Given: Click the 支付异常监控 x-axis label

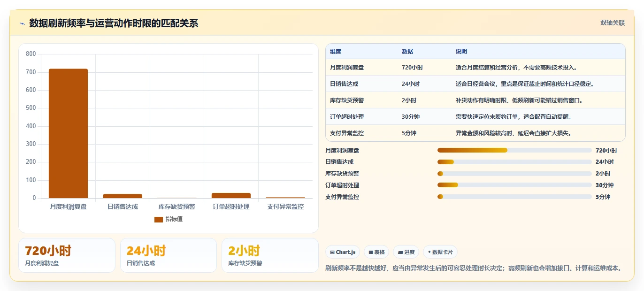Looking at the screenshot, I should [x=285, y=207].
